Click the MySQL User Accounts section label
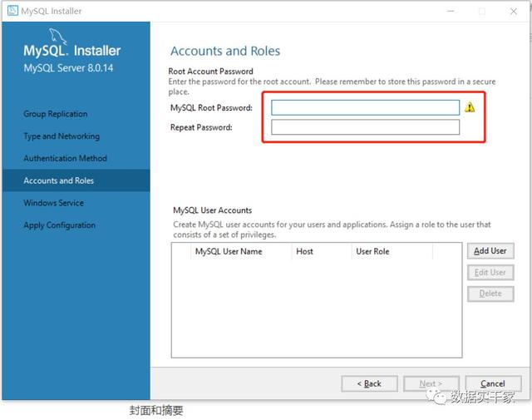The image size is (532, 420). pos(213,210)
